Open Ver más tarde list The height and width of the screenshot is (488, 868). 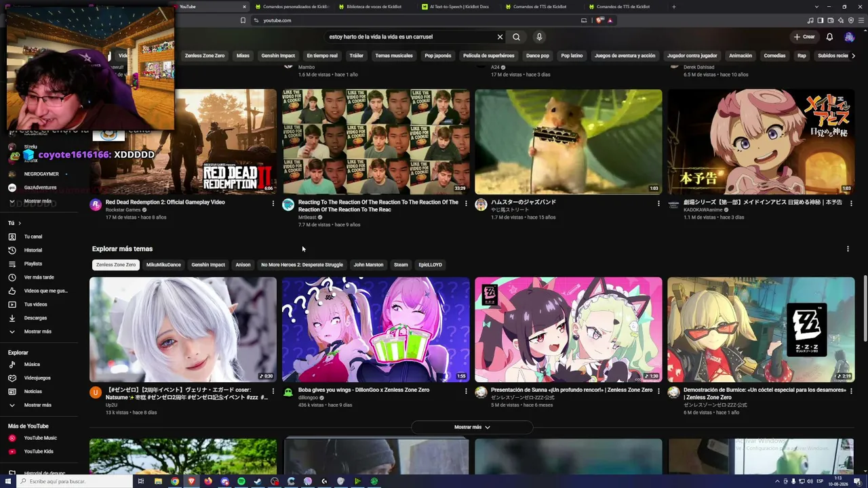pos(39,277)
